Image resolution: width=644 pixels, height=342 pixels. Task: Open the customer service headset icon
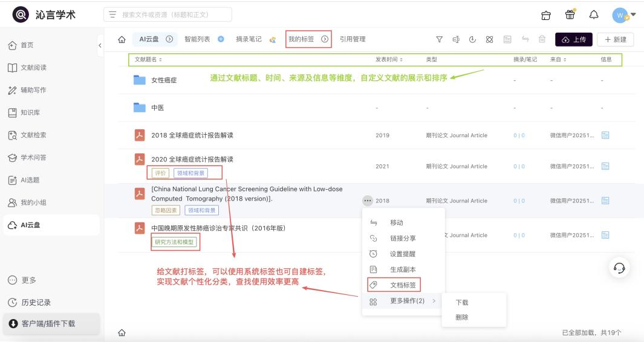619,268
